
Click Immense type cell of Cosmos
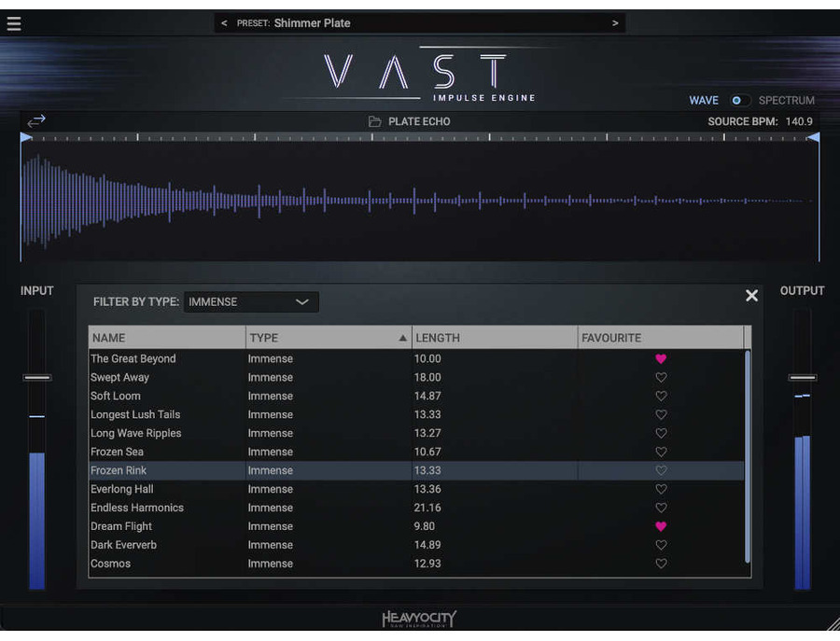click(271, 564)
